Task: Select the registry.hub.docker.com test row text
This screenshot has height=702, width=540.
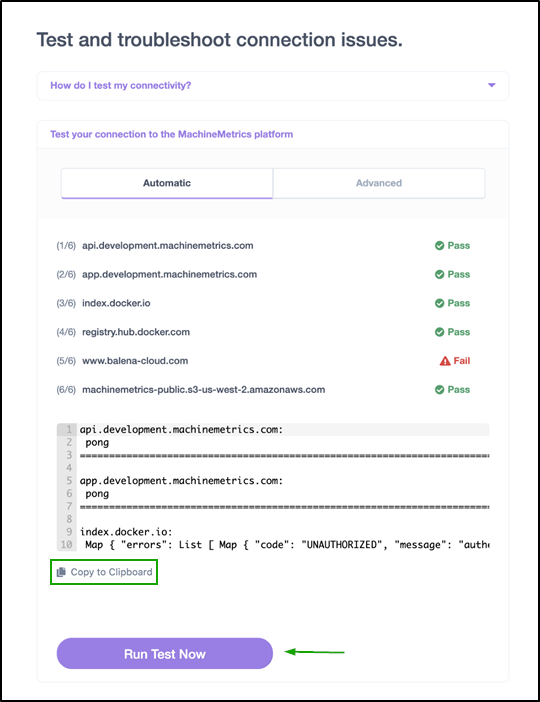Action: 136,332
